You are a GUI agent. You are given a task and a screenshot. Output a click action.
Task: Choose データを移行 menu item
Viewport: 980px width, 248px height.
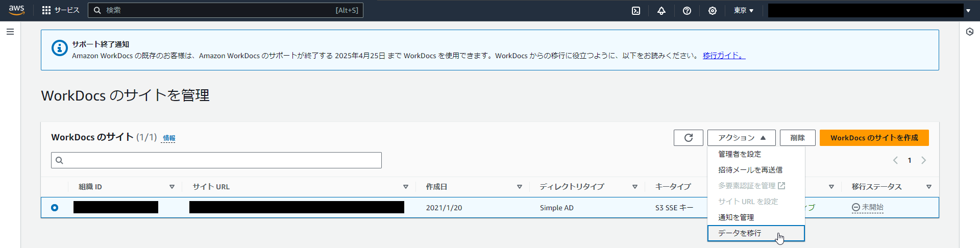point(756,233)
